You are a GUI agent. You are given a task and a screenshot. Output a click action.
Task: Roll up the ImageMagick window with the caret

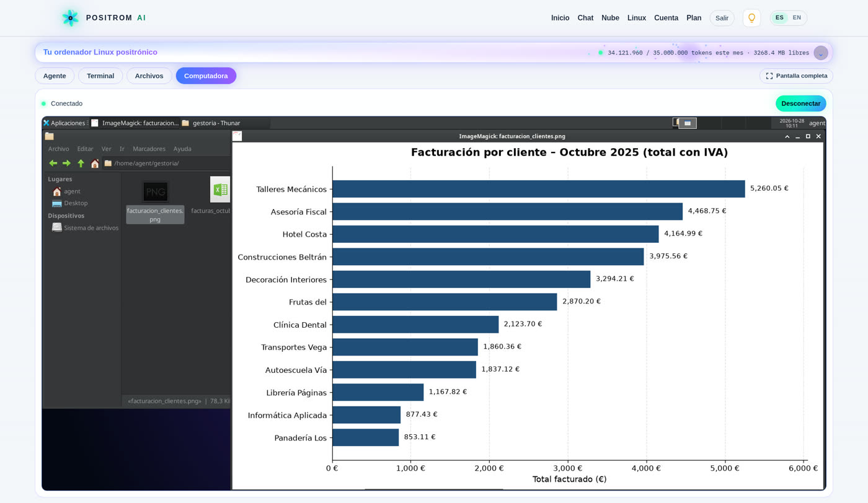click(787, 136)
